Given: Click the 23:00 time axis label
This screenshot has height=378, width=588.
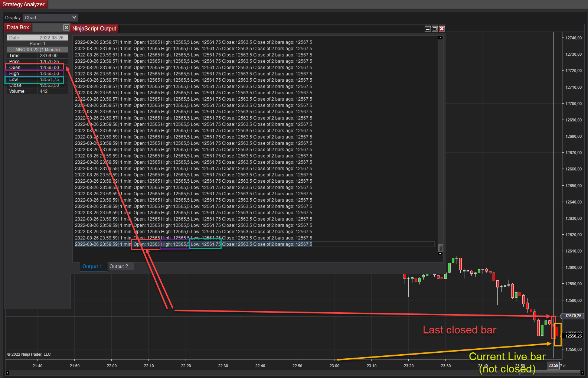Looking at the screenshot, I should 334,366.
